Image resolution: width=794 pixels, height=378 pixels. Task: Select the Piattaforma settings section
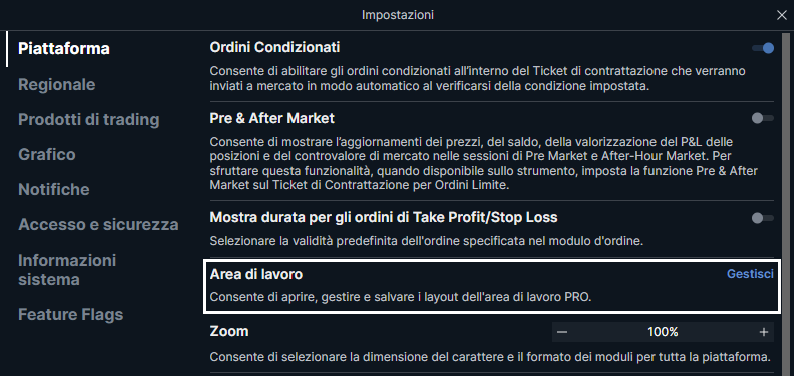click(64, 49)
